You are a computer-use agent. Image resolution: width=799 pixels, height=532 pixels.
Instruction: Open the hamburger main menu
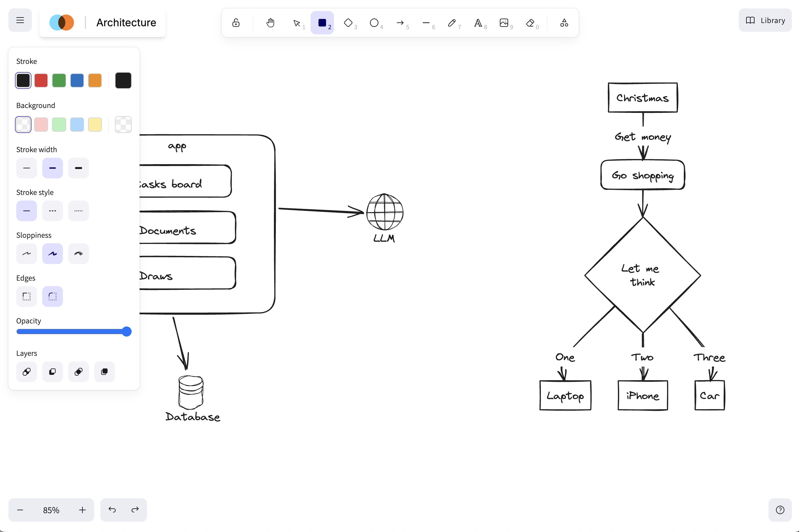pyautogui.click(x=20, y=20)
